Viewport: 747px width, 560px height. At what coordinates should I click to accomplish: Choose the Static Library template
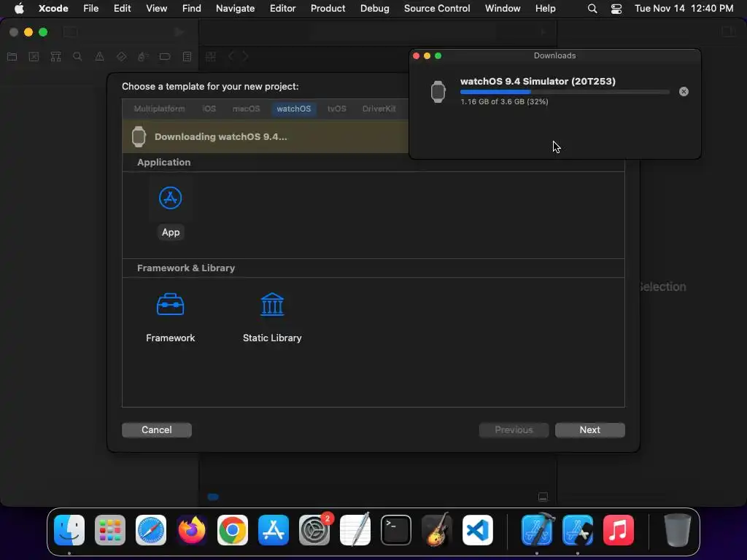point(272,317)
